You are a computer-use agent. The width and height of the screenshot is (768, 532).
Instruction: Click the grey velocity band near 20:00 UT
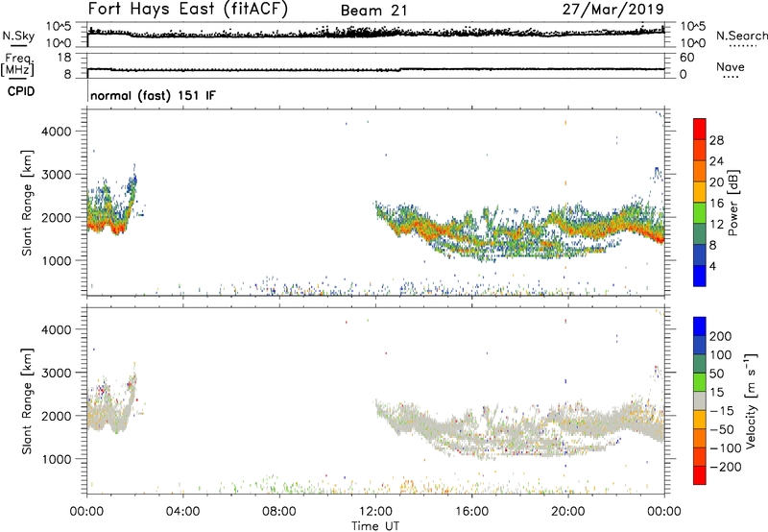pos(568,423)
